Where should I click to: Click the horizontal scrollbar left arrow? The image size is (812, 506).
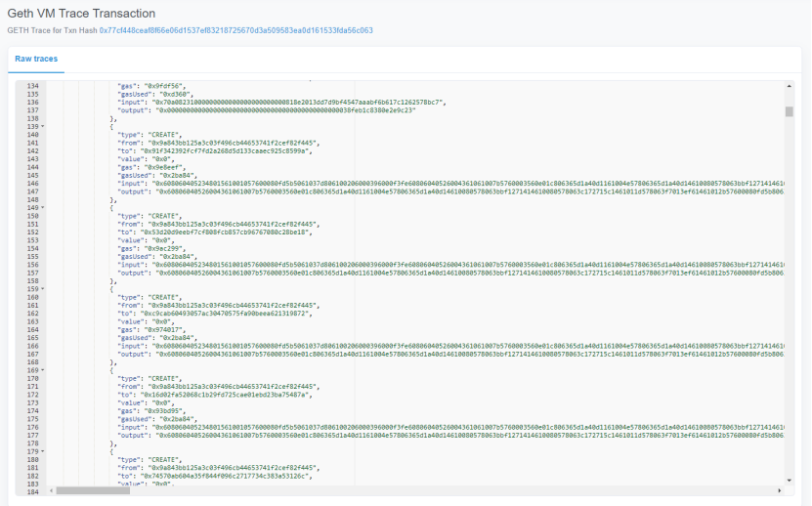48,490
